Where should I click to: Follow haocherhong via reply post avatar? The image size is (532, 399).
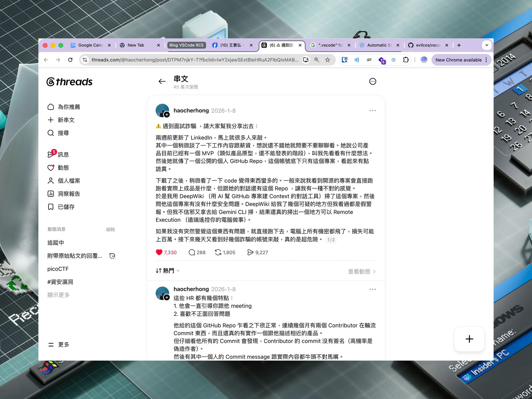pos(167,298)
